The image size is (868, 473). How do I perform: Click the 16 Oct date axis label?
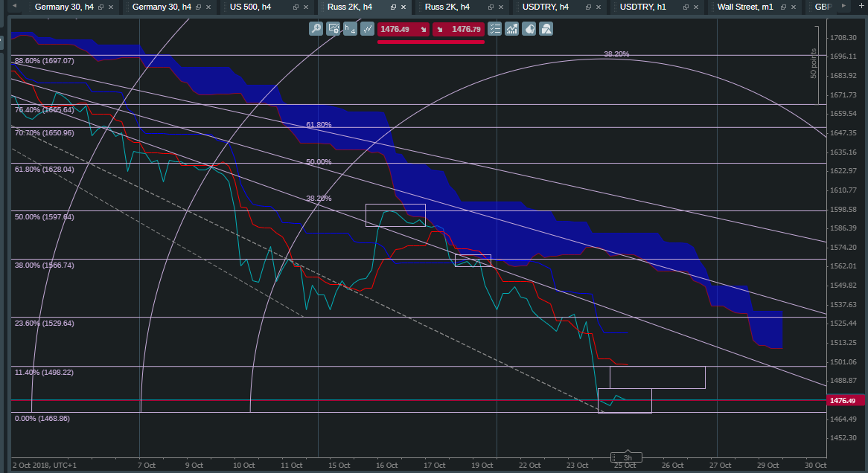click(x=387, y=466)
